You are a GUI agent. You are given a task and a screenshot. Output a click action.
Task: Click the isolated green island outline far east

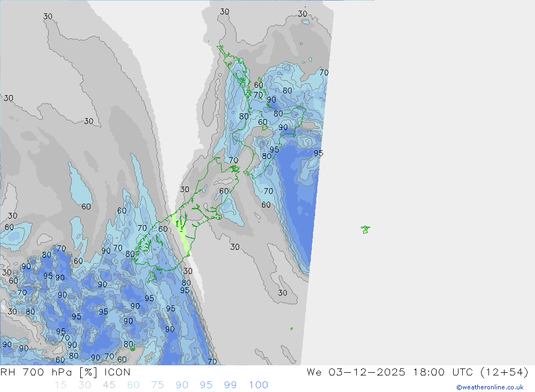tap(365, 229)
